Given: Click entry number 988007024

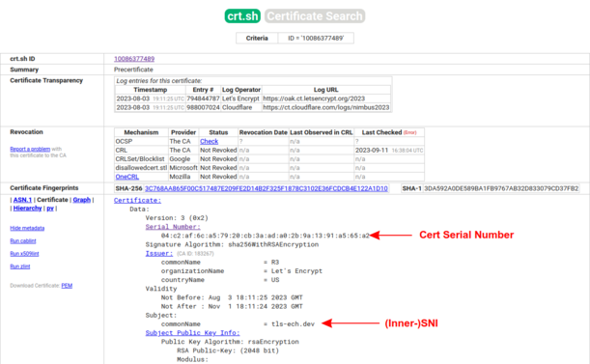Looking at the screenshot, I should point(203,108).
